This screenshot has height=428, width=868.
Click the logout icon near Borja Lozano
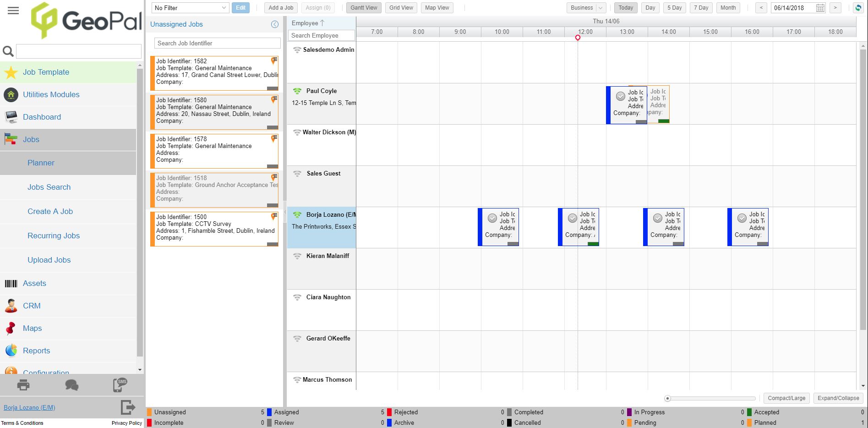tap(128, 407)
